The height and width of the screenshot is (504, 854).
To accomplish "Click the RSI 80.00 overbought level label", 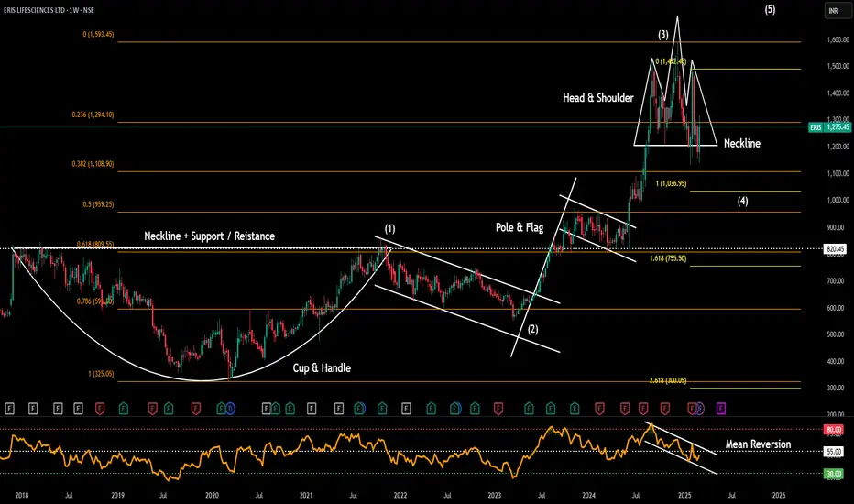I will (834, 430).
